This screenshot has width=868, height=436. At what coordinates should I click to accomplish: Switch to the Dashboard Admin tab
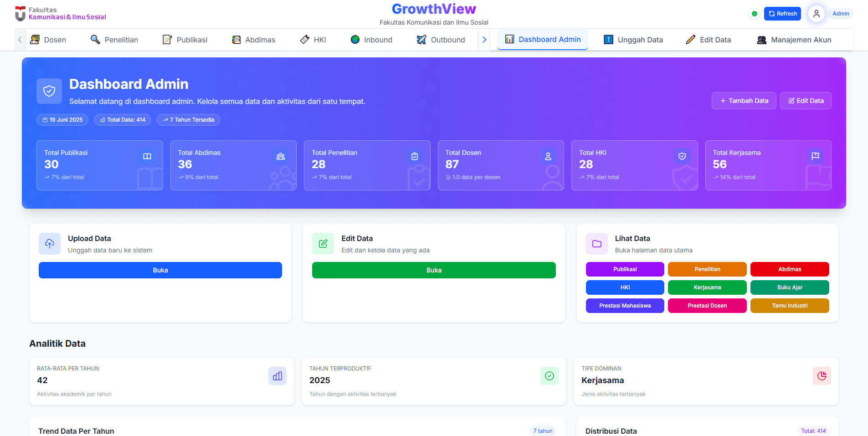[x=542, y=39]
